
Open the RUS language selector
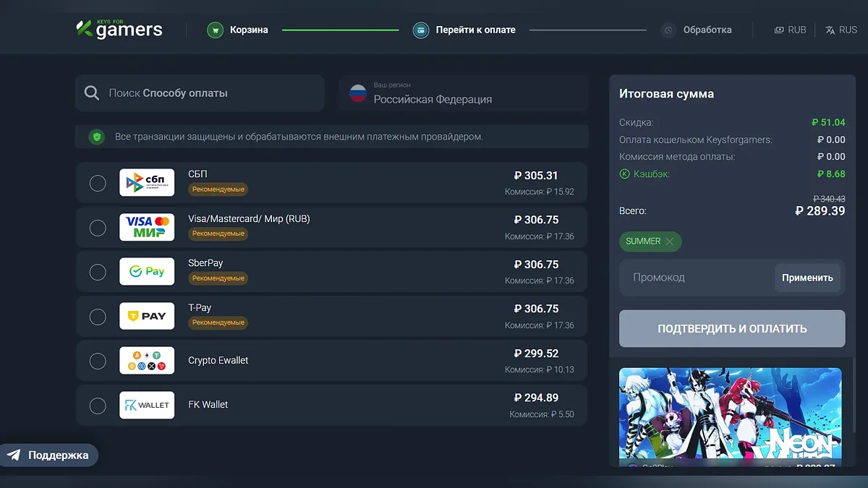tap(841, 30)
